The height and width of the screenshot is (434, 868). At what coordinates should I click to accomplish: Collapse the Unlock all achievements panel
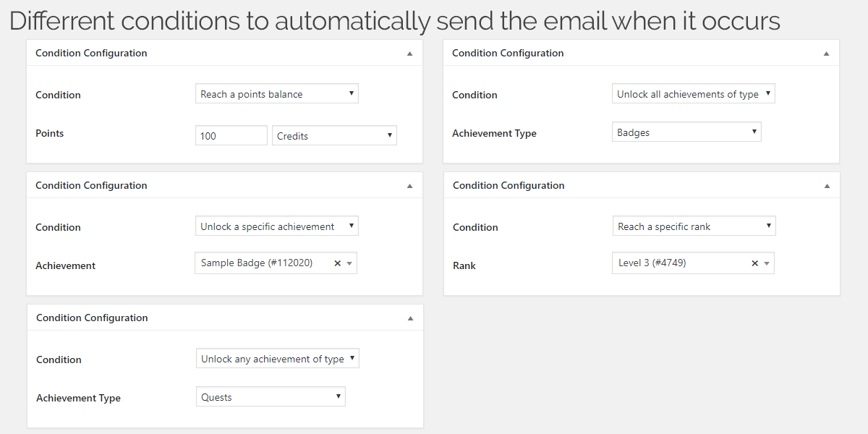point(826,54)
